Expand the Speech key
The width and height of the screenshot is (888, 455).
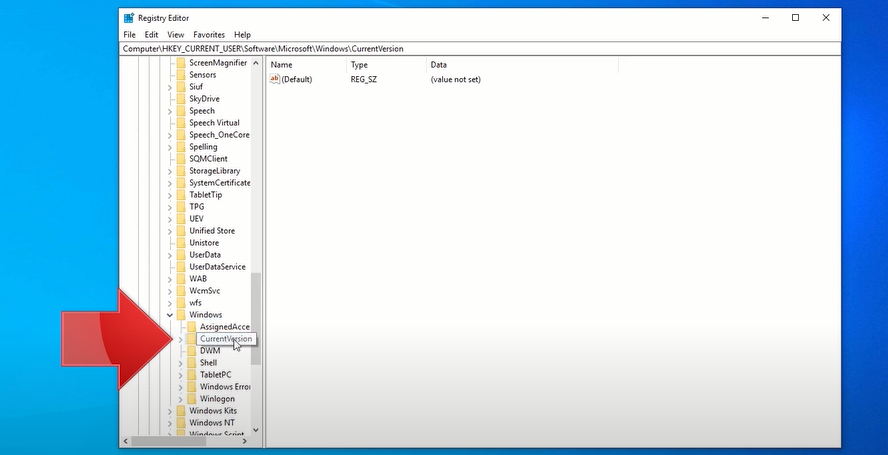[170, 111]
